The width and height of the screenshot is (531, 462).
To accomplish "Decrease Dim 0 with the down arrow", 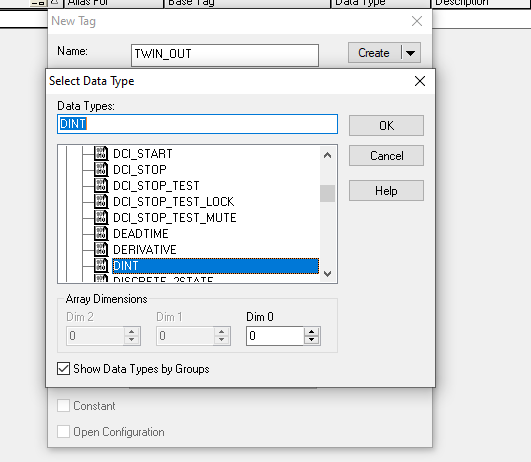I will (312, 340).
